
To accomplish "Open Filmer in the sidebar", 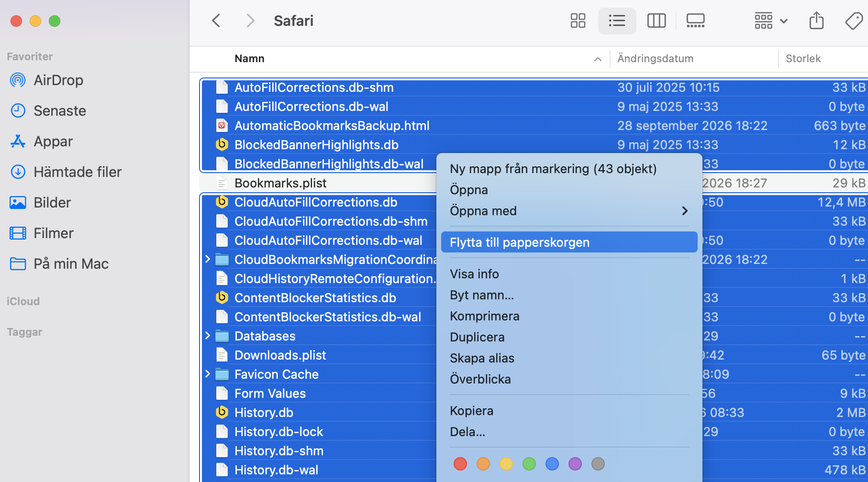I will tap(42, 233).
